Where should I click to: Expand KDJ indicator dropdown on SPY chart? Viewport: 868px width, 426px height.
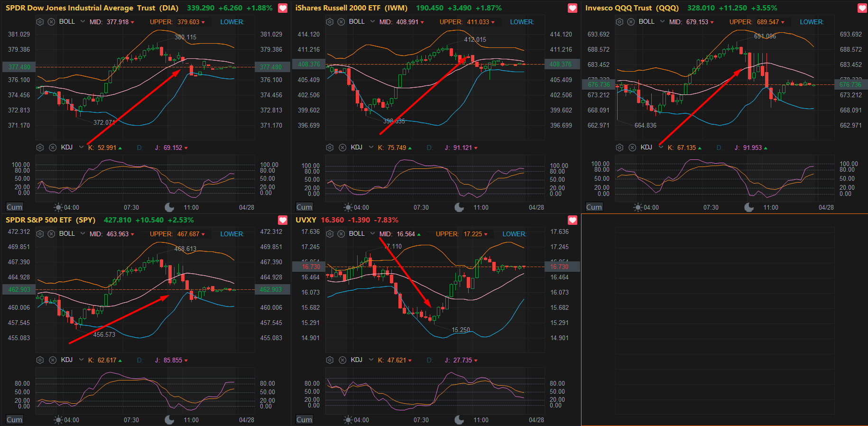(81, 360)
